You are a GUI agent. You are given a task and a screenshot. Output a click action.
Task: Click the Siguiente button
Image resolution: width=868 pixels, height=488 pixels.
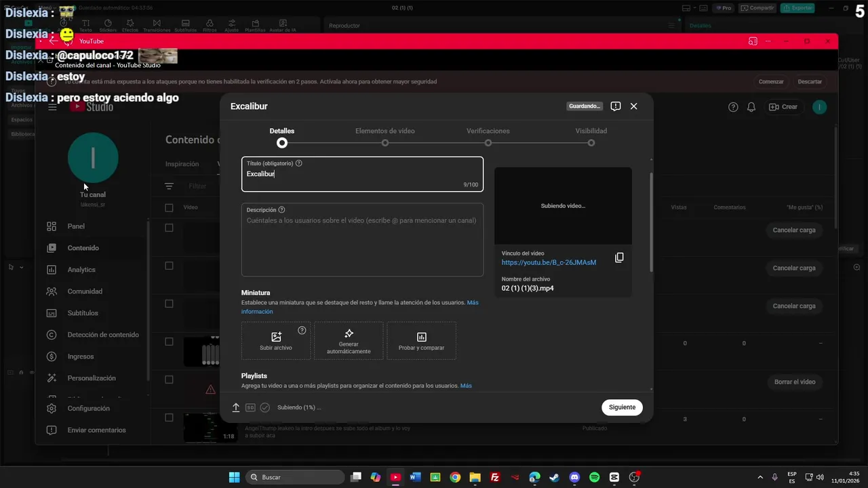click(x=622, y=407)
